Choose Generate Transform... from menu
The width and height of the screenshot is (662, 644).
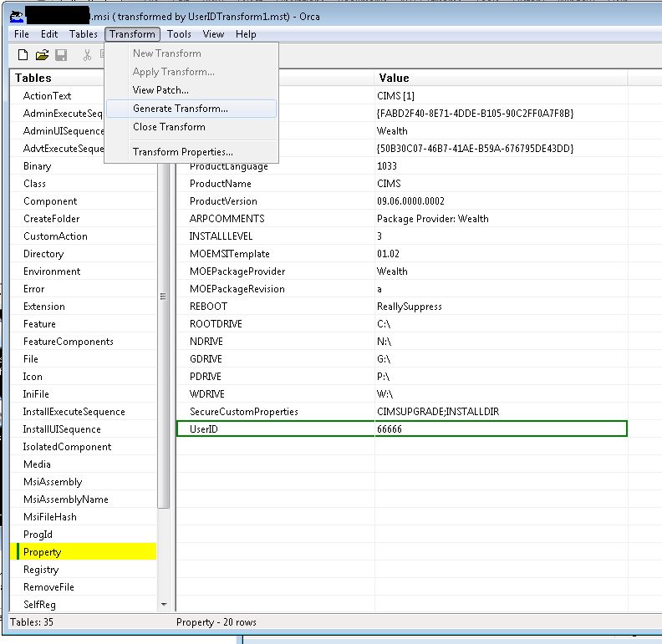191,109
